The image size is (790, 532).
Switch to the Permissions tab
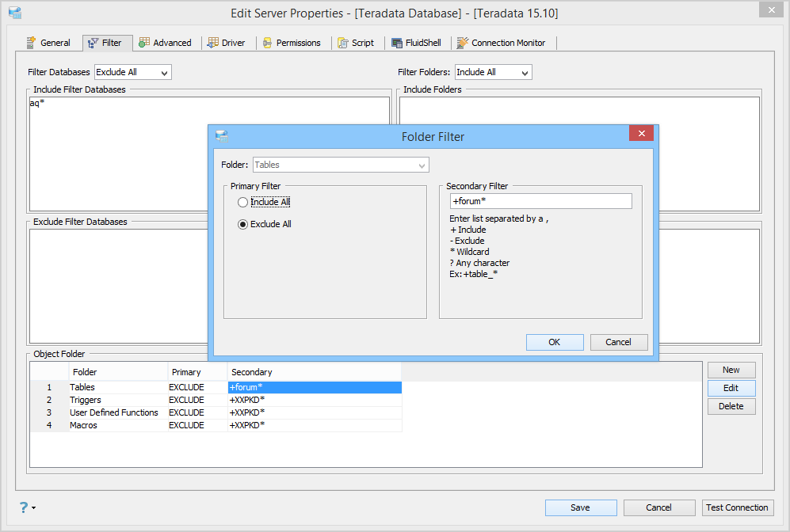[292, 43]
